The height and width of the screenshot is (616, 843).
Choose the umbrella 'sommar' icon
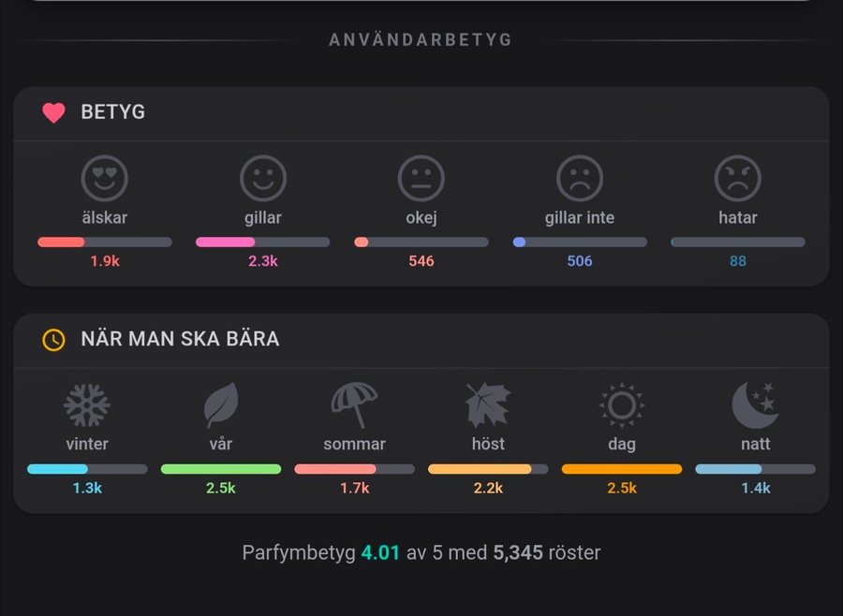pos(354,405)
